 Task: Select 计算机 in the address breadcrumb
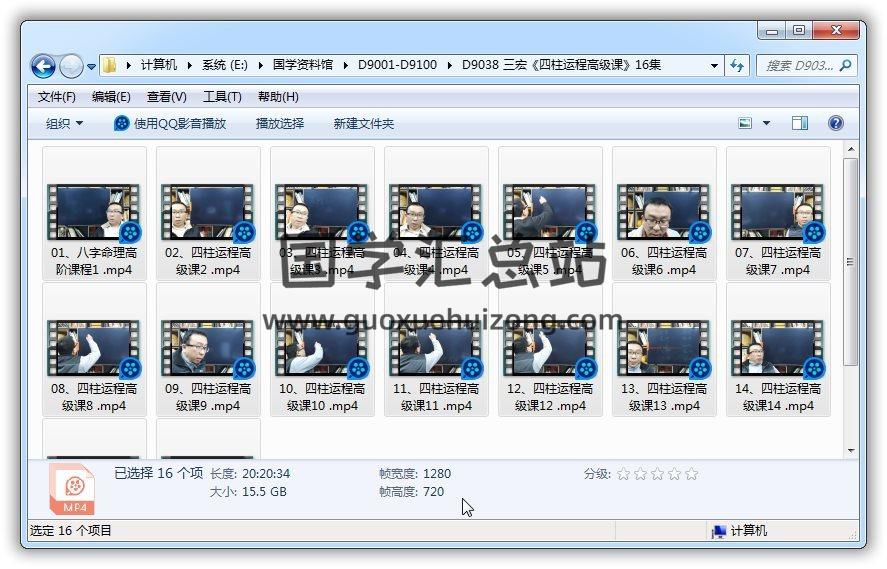coord(159,65)
